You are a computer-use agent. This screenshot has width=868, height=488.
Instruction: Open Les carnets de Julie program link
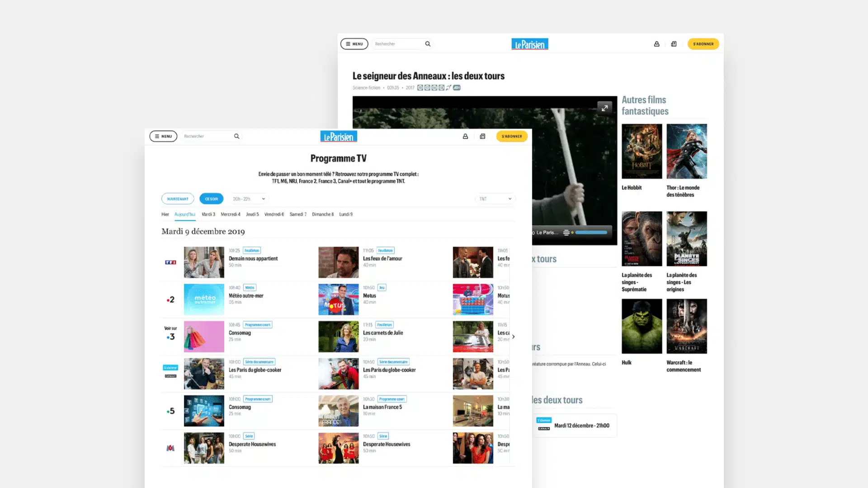[383, 333]
